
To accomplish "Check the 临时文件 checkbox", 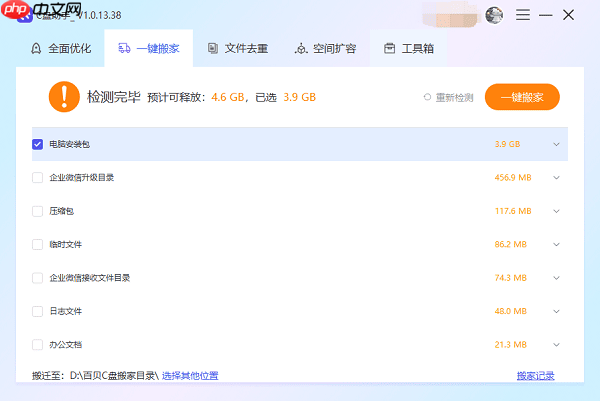I will point(38,245).
